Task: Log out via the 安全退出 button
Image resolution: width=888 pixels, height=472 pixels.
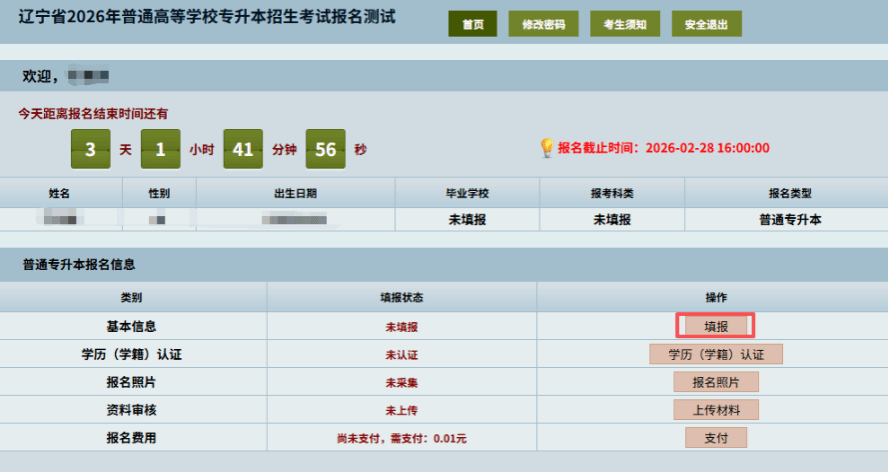Action: (707, 25)
